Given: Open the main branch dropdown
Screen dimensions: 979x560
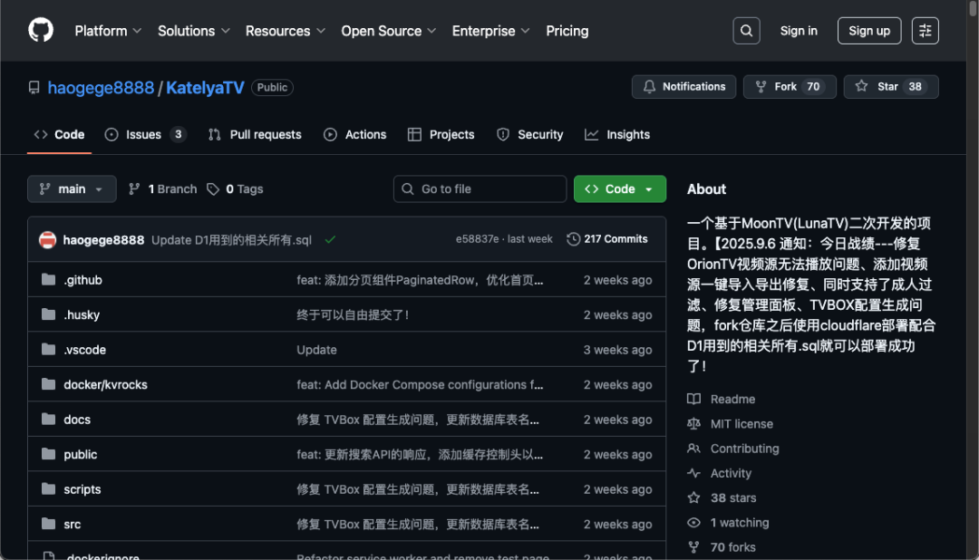Looking at the screenshot, I should pos(72,188).
